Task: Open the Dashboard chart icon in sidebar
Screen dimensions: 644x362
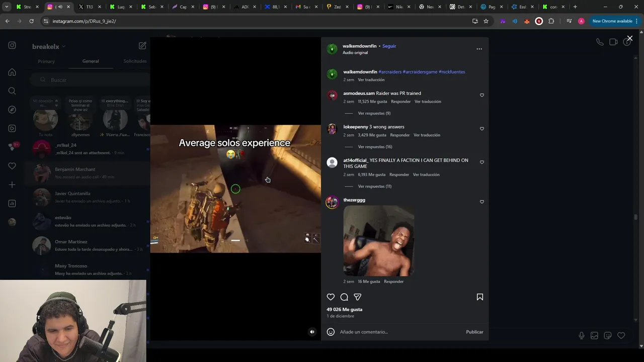Action: point(12,204)
